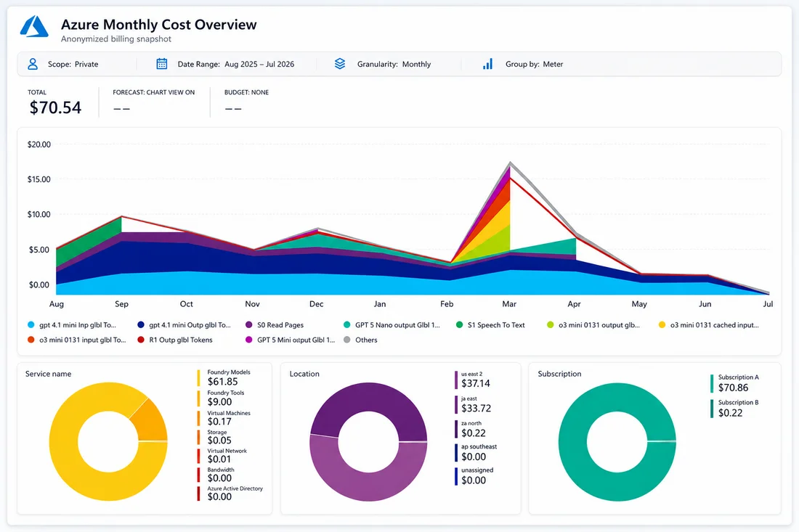Select Azure Active Directory $0.00 entry
Image resolution: width=799 pixels, height=532 pixels.
(x=230, y=493)
